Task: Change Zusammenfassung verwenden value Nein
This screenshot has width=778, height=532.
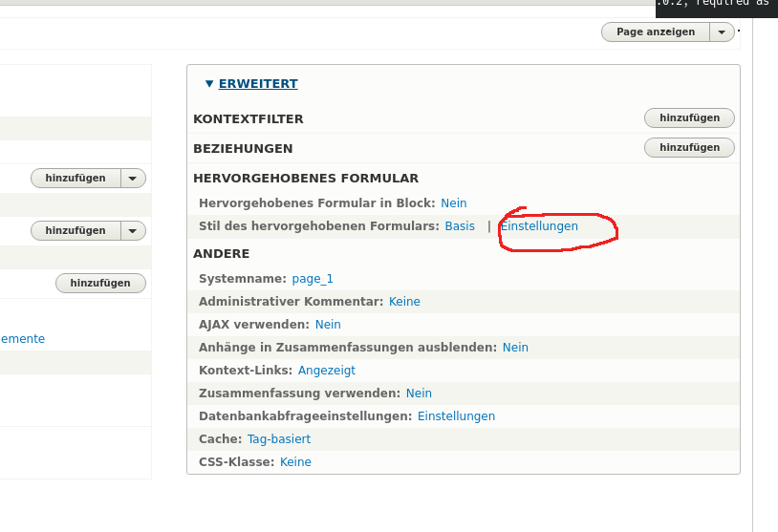Action: pyautogui.click(x=419, y=394)
